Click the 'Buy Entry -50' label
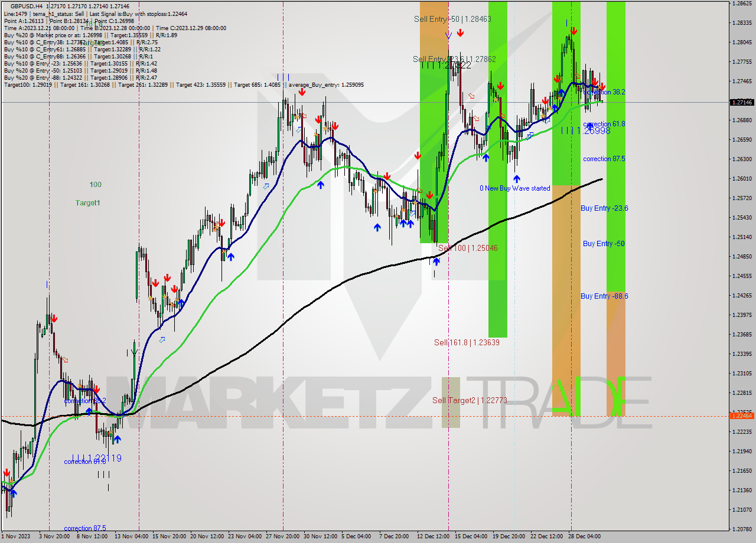756x543 pixels. tap(604, 243)
